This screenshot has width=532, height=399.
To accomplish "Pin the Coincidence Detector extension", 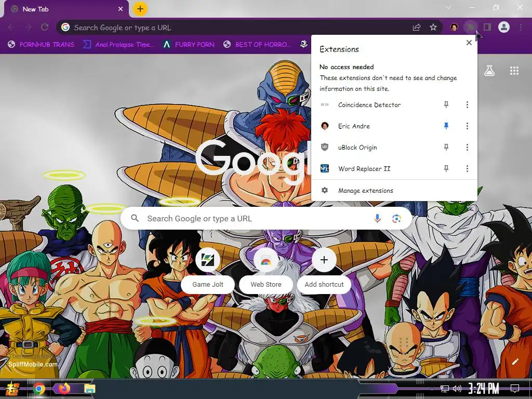I will (x=446, y=105).
